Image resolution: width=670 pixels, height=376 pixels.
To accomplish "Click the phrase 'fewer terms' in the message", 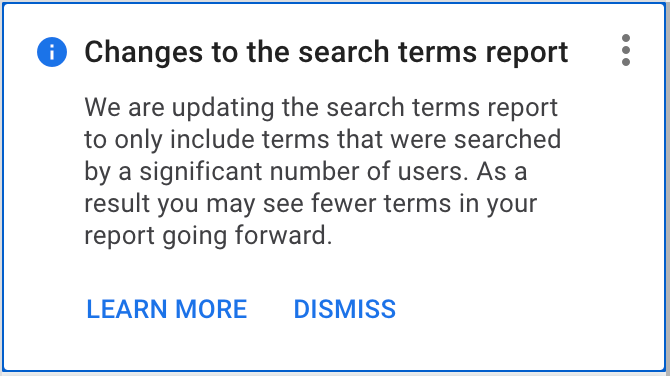I will click(381, 203).
